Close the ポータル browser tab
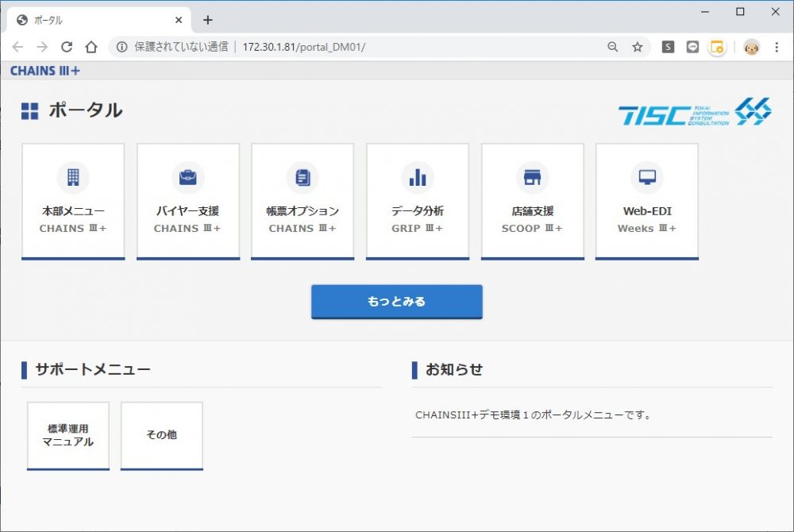The height and width of the screenshot is (532, 794). pos(178,20)
